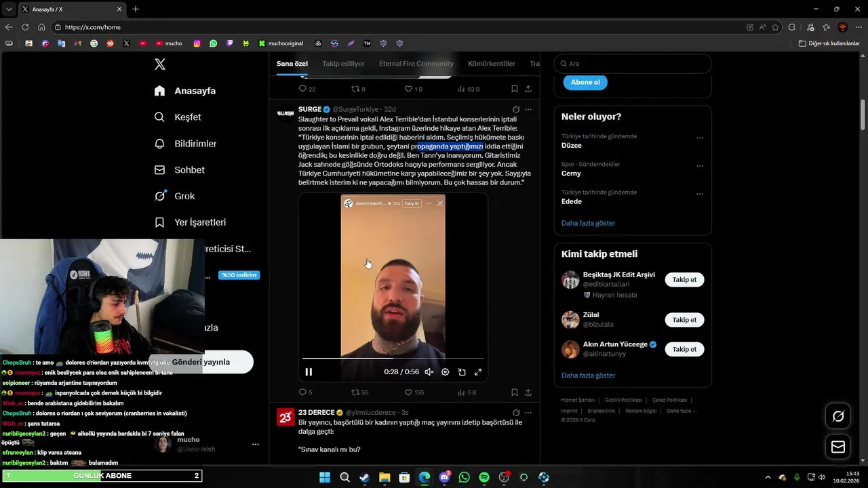868x488 pixels.
Task: Open the Anasayfa home link in X sidebar
Action: click(x=185, y=91)
